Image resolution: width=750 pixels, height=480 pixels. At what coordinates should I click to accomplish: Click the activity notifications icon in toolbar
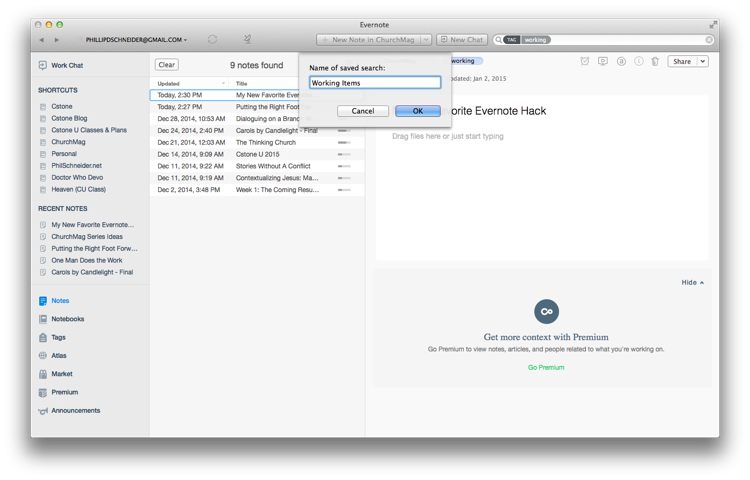pyautogui.click(x=247, y=39)
